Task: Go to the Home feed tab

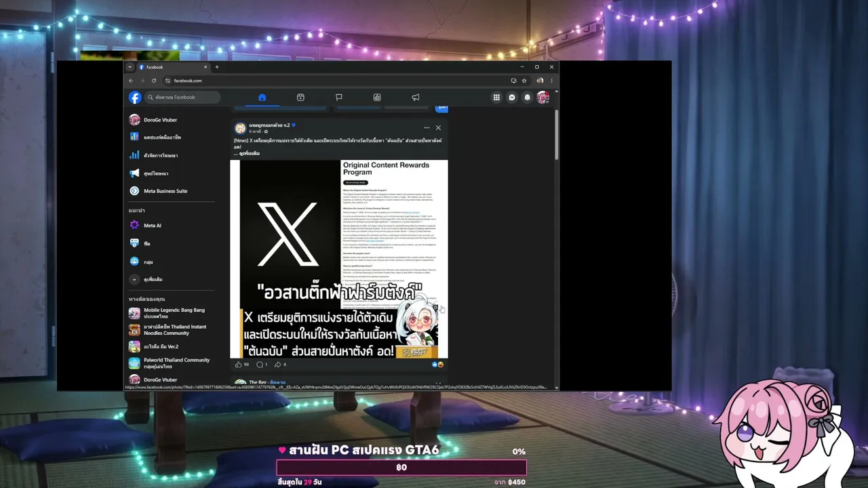Action: point(262,98)
